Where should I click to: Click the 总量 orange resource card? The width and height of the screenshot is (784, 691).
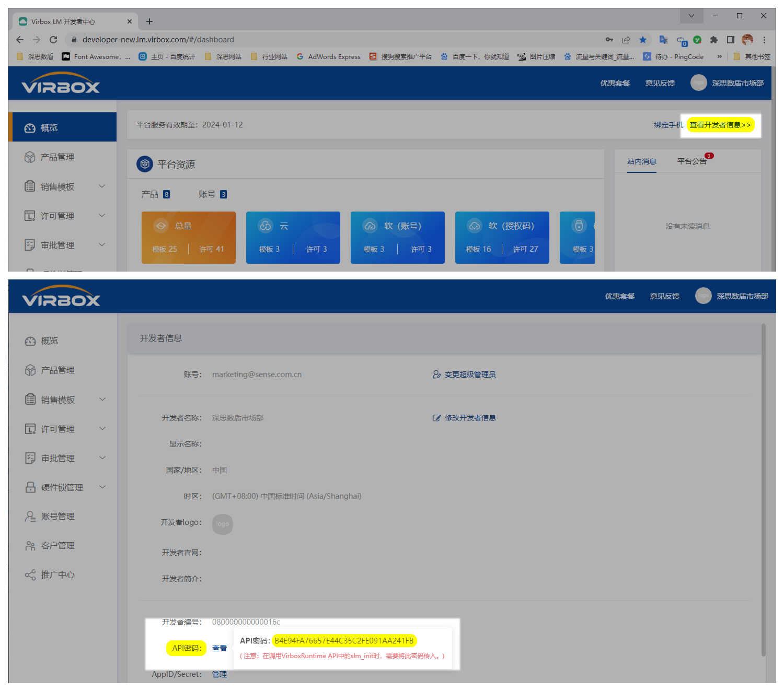189,238
